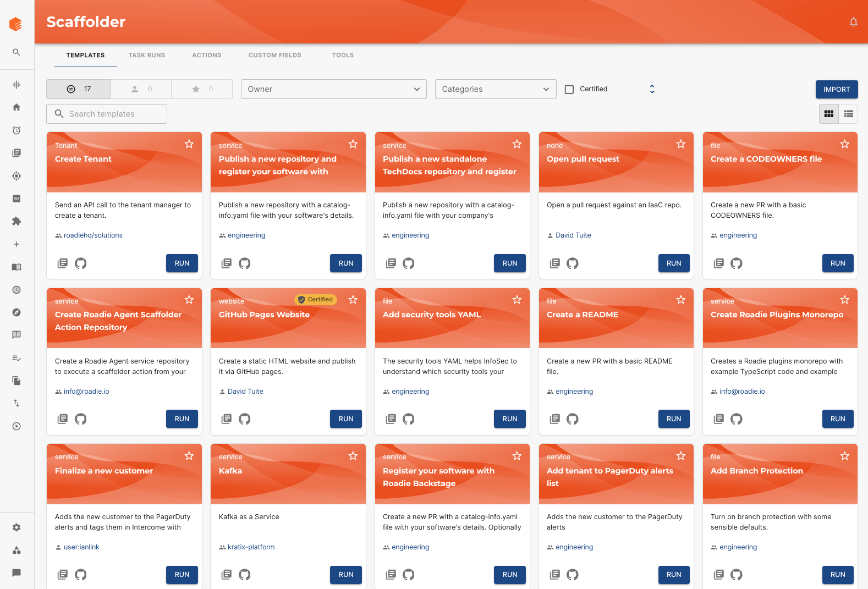The width and height of the screenshot is (868, 589).
Task: Favorite the Kafka template
Action: point(353,456)
